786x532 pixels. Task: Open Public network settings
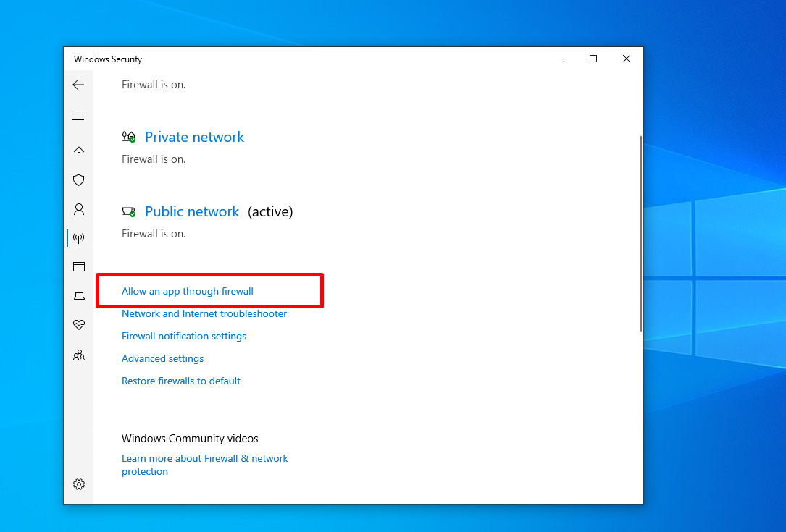pos(192,211)
